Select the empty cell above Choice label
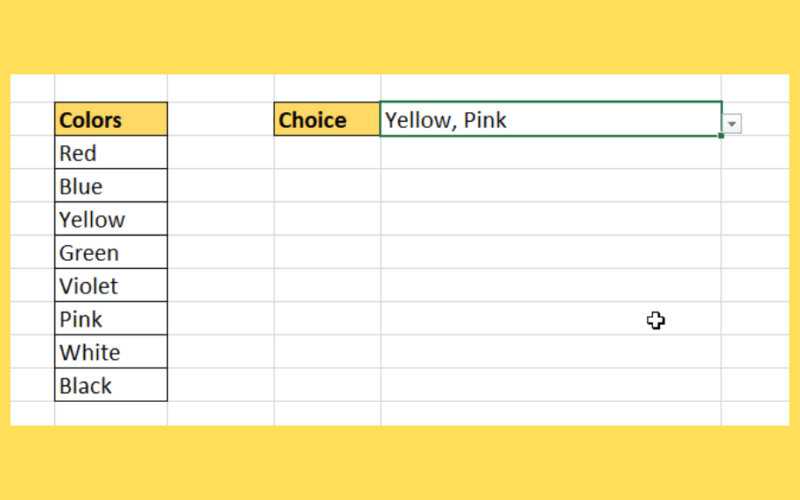The width and height of the screenshot is (800, 500). click(327, 88)
